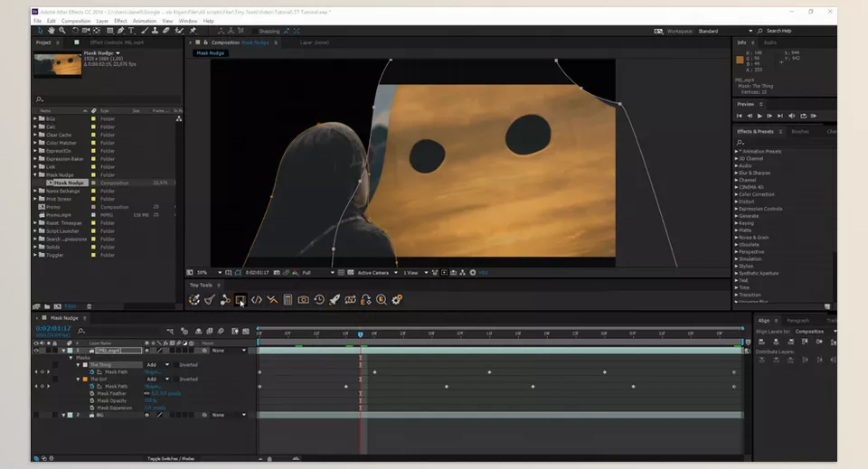This screenshot has height=469, width=868.
Task: Open Workspace Standard dropdown
Action: tap(724, 31)
